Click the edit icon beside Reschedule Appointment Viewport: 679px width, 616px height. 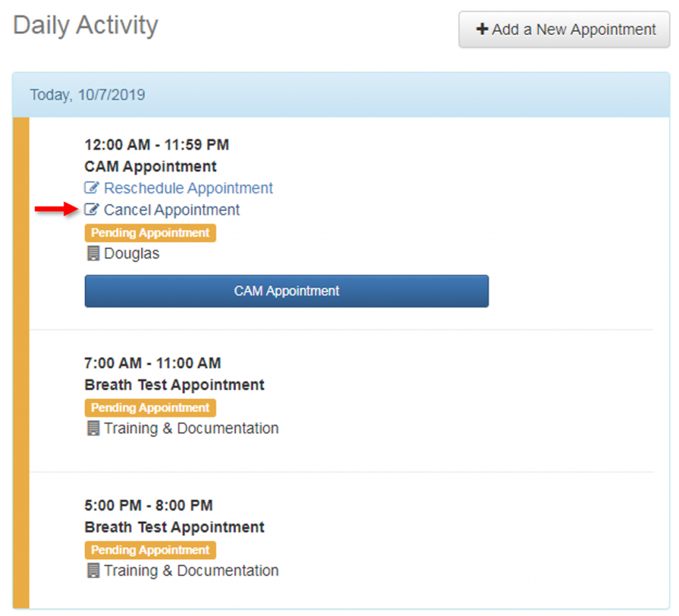tap(92, 188)
